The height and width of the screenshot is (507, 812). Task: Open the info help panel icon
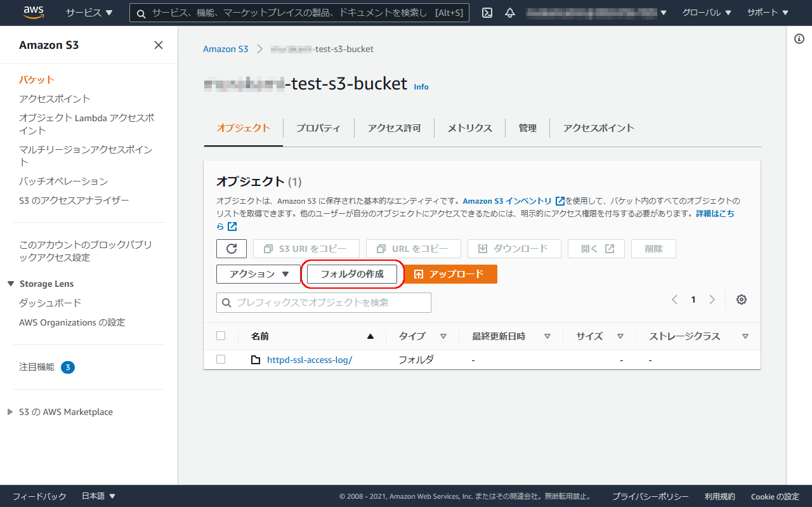pos(799,38)
